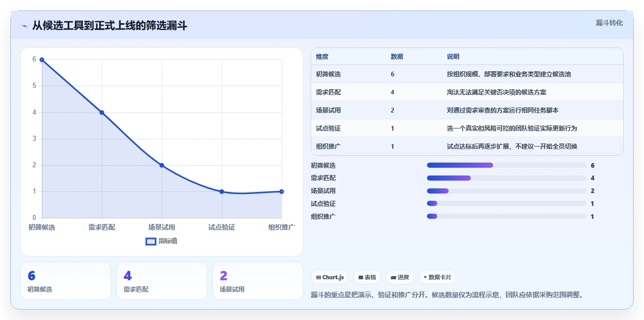Click the 需求匹配 x-axis label
The image size is (644, 320).
coord(102,227)
